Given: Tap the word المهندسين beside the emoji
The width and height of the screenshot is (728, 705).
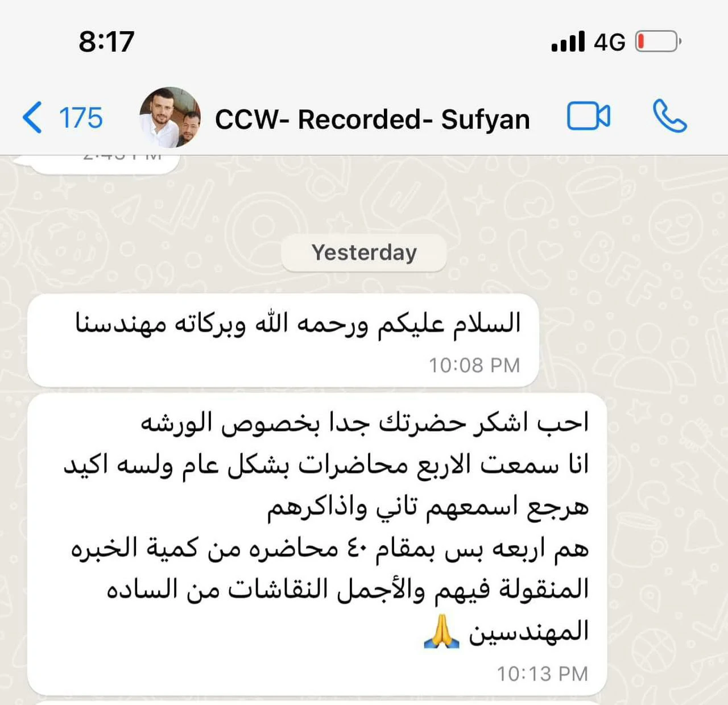Looking at the screenshot, I should [x=528, y=632].
